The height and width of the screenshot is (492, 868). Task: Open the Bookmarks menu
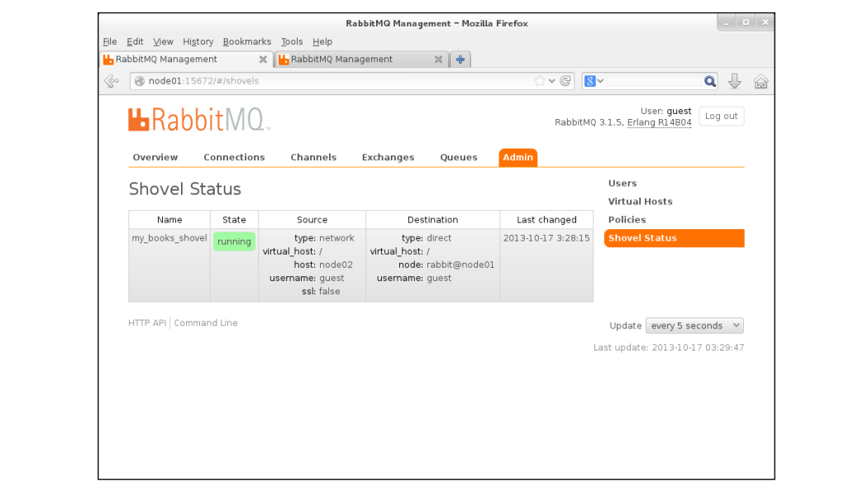pos(247,41)
